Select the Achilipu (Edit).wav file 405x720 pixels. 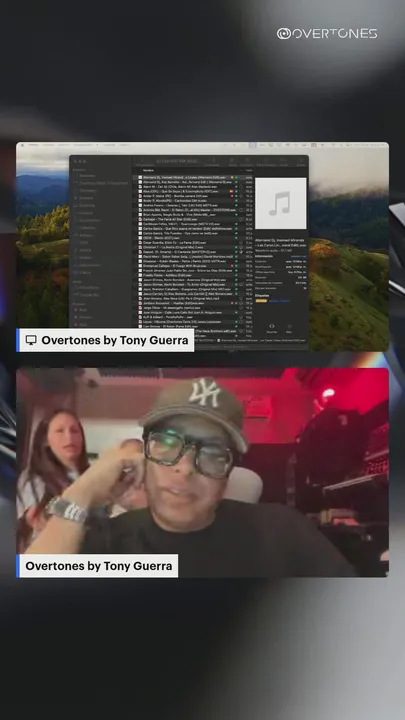coord(195,275)
